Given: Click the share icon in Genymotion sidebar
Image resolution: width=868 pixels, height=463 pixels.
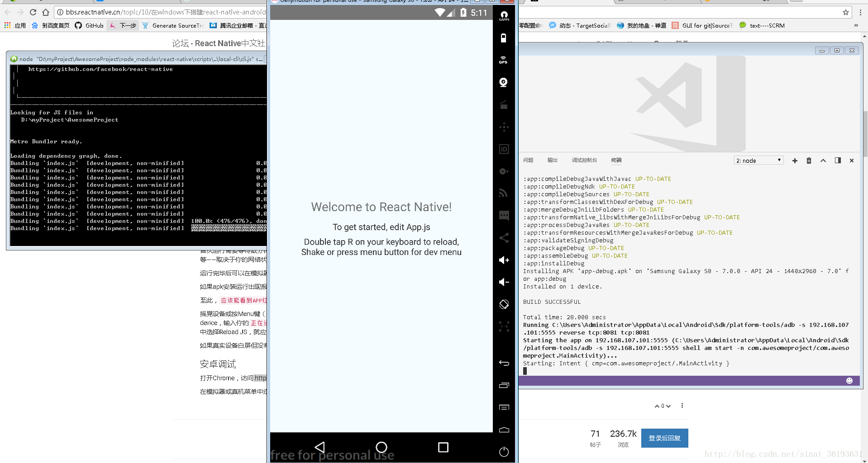Looking at the screenshot, I should [504, 238].
